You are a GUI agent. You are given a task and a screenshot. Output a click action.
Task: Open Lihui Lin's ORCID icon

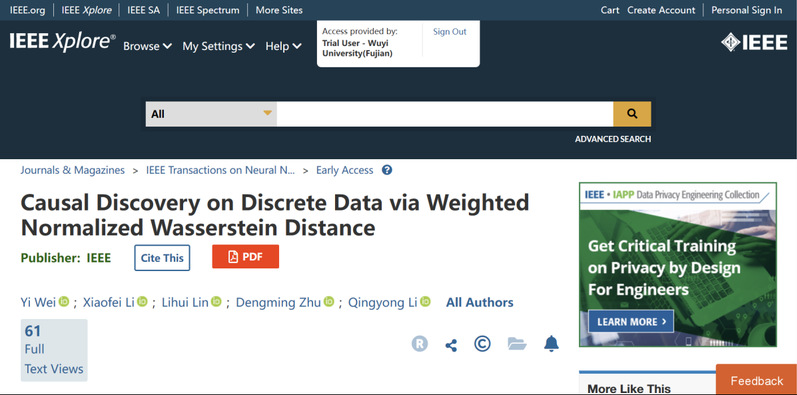pyautogui.click(x=217, y=302)
